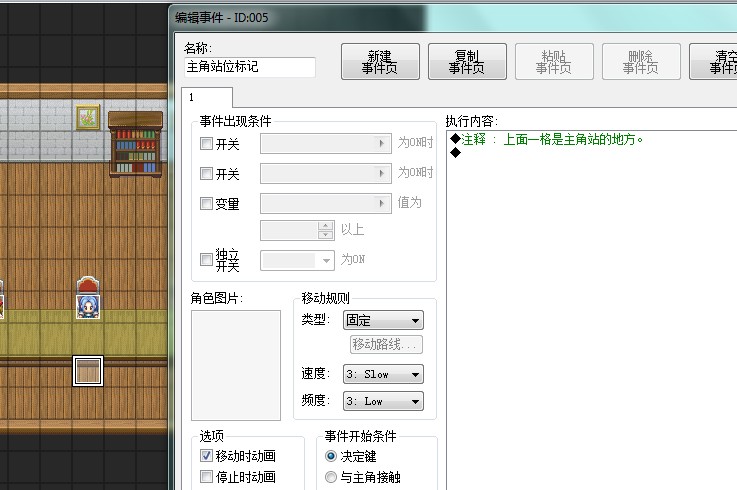Image resolution: width=737 pixels, height=490 pixels.
Task: Open the second 开关 selector field
Action: point(326,174)
